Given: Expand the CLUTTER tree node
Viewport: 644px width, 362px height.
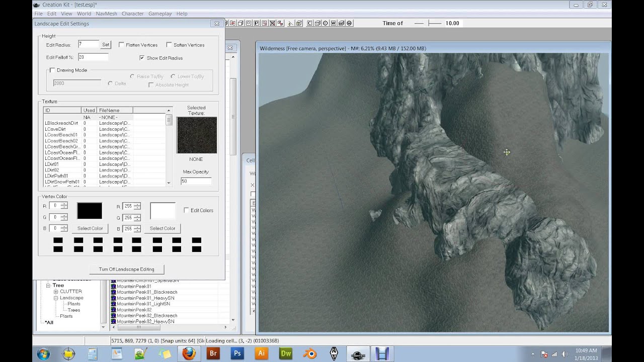Looking at the screenshot, I should pos(56,292).
